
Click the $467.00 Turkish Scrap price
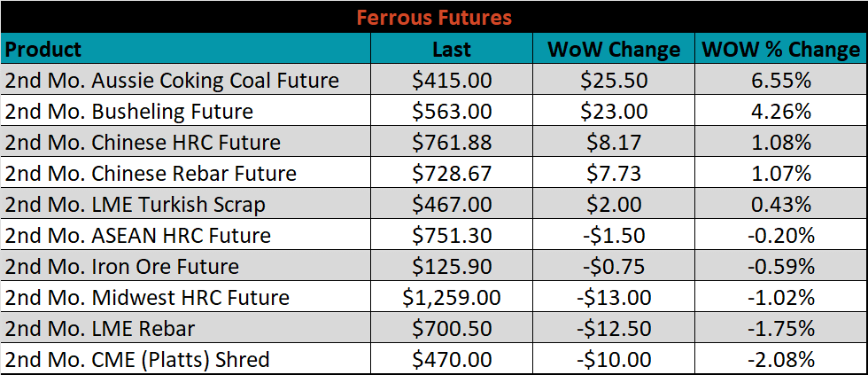(x=452, y=204)
